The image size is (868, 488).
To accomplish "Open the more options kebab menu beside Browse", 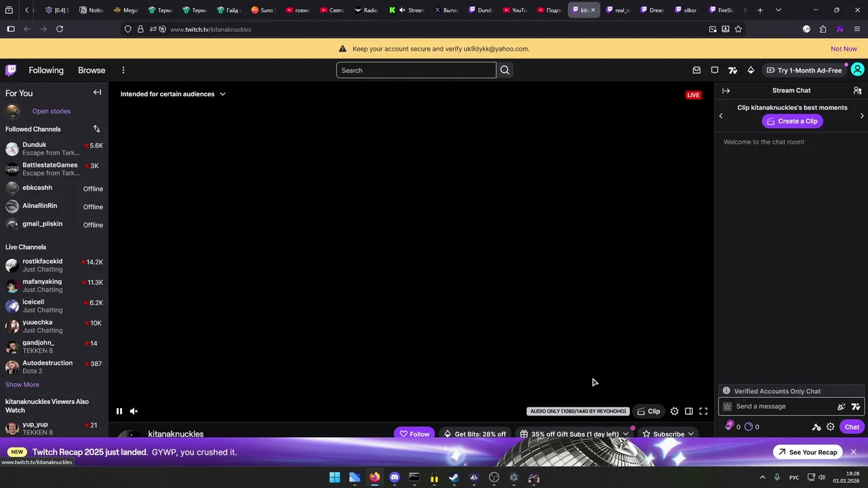I will point(123,70).
